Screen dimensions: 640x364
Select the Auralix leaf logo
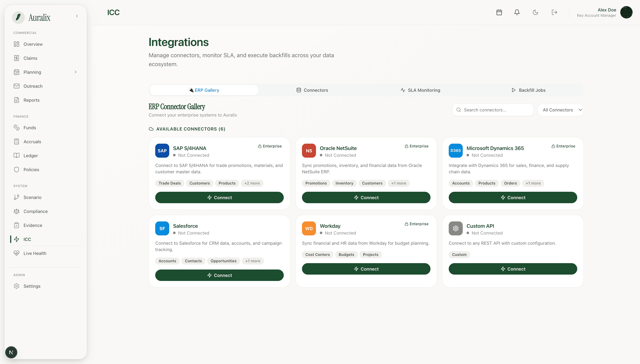point(18,18)
